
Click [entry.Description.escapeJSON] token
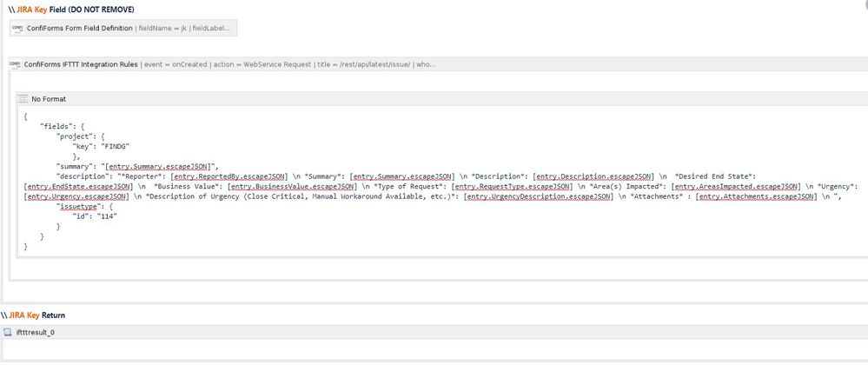click(x=593, y=176)
